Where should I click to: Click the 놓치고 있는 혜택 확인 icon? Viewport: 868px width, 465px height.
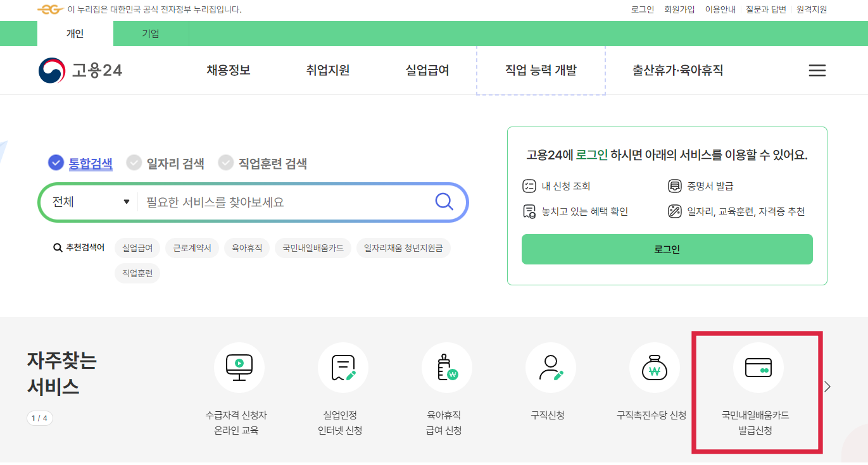[x=529, y=211]
